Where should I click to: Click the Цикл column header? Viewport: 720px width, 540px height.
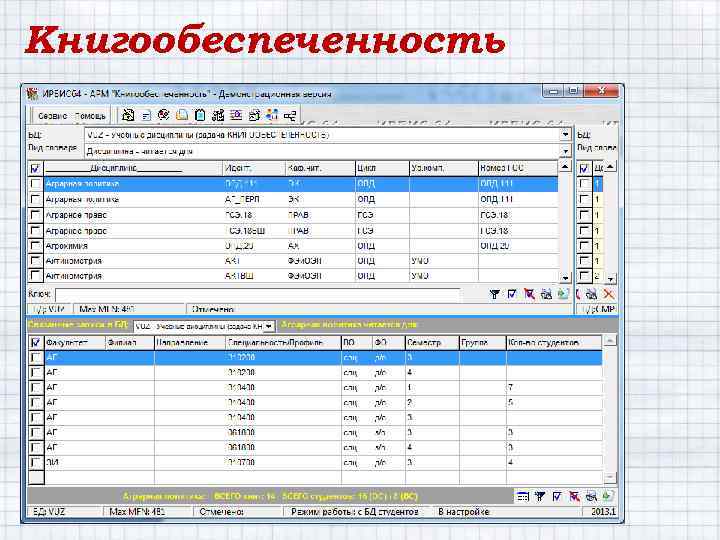(382, 169)
